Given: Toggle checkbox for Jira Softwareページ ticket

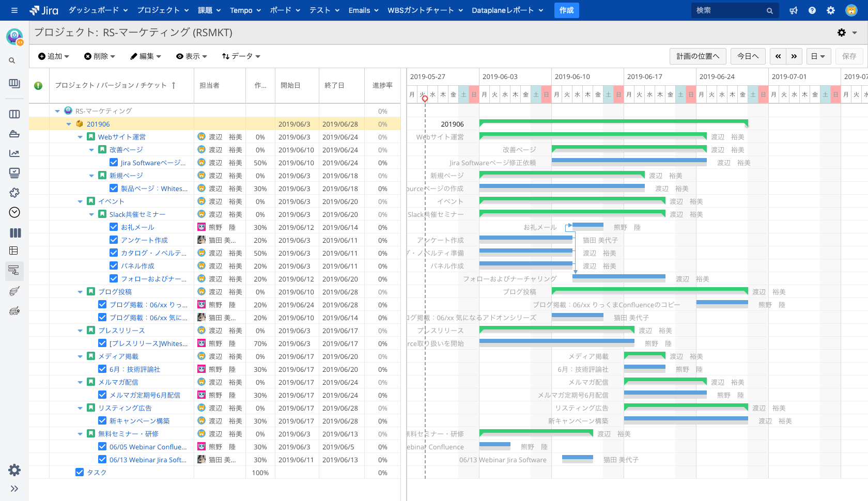Looking at the screenshot, I should tap(114, 162).
